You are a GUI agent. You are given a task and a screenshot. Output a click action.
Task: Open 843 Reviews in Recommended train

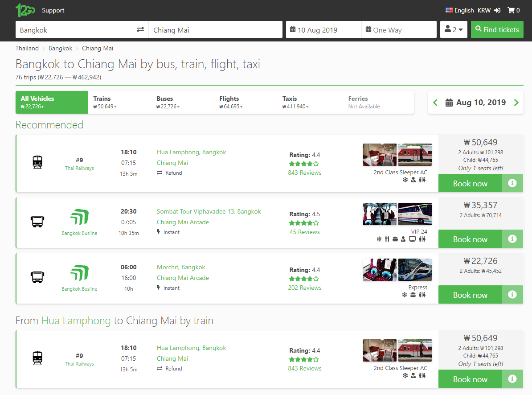pyautogui.click(x=305, y=173)
